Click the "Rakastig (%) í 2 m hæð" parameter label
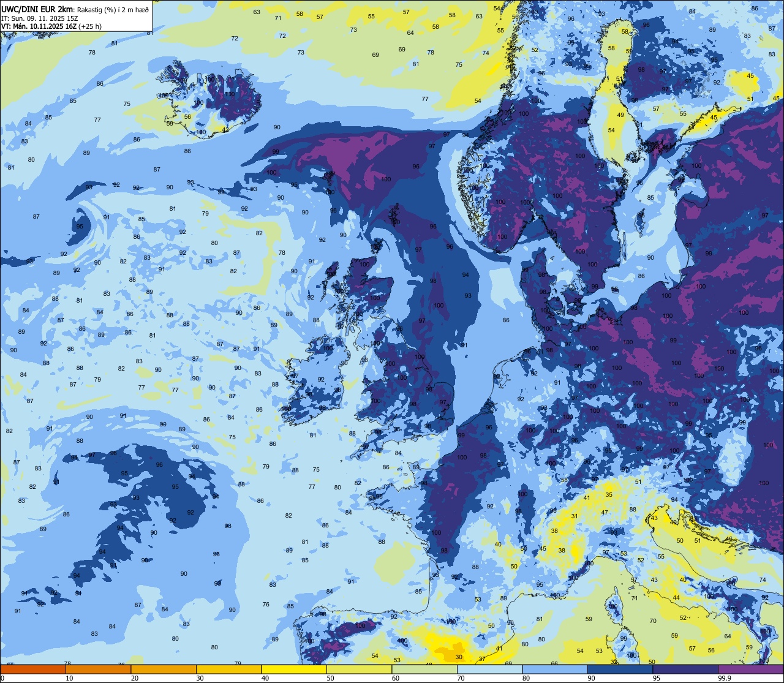This screenshot has width=784, height=683. tap(113, 9)
